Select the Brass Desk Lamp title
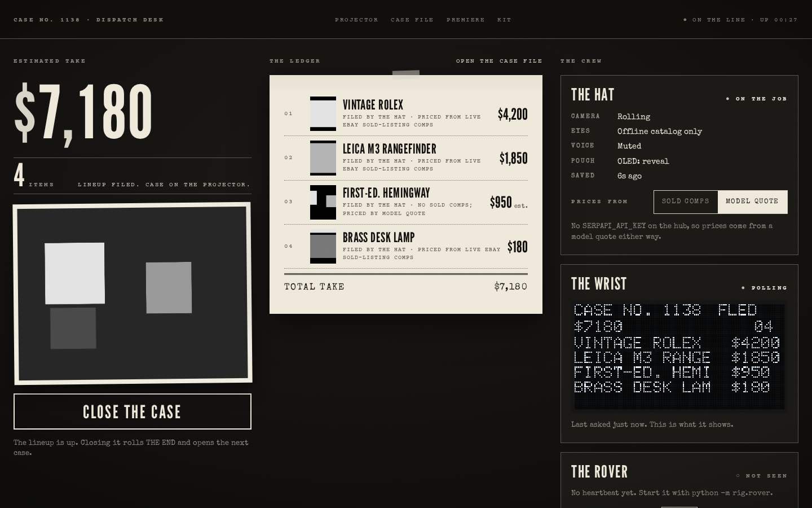Image resolution: width=812 pixels, height=508 pixels. click(x=378, y=238)
